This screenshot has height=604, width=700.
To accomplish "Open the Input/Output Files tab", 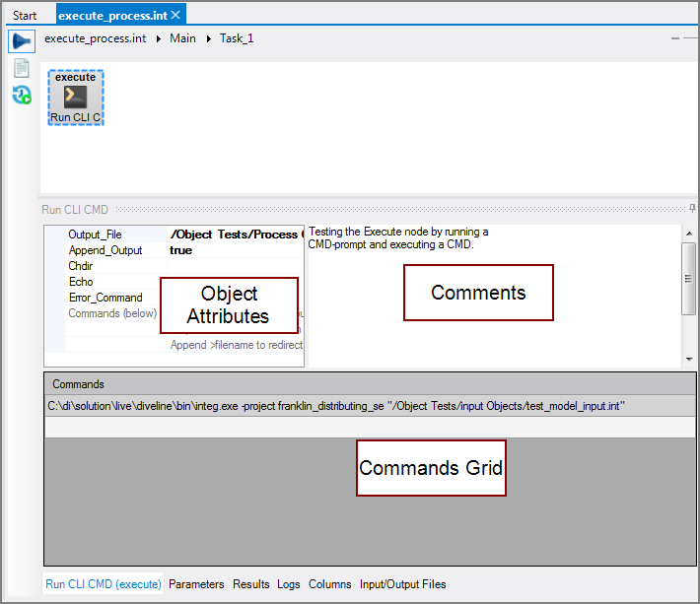I will (402, 584).
